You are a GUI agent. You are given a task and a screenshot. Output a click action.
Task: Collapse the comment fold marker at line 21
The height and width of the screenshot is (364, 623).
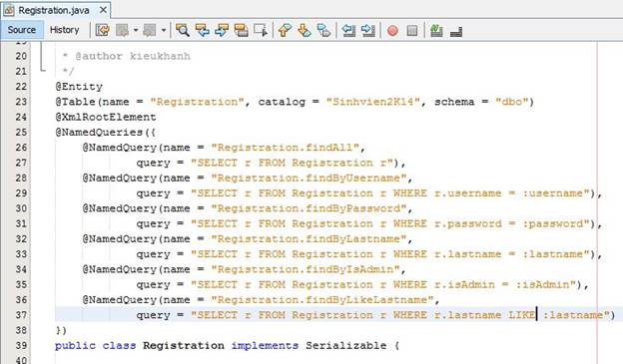coord(42,71)
